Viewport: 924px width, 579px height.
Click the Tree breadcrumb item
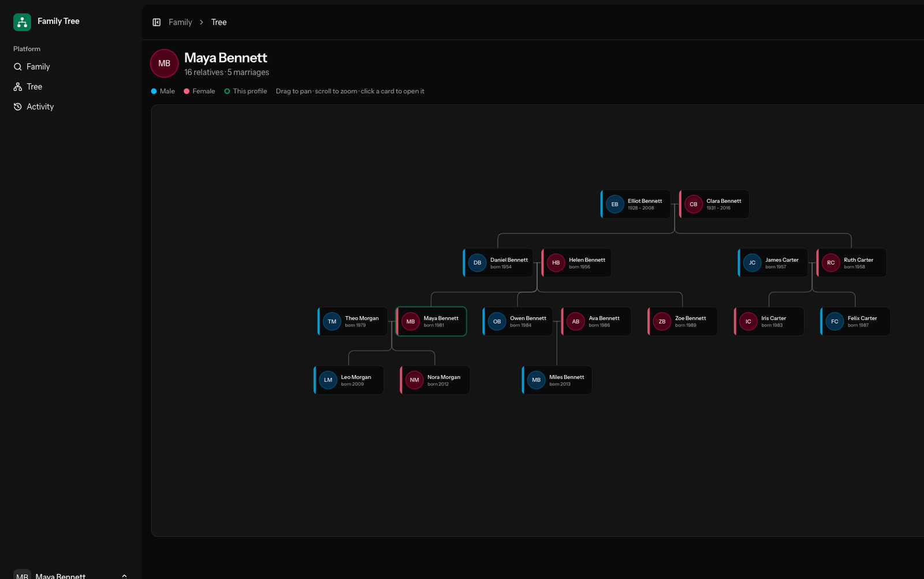219,22
